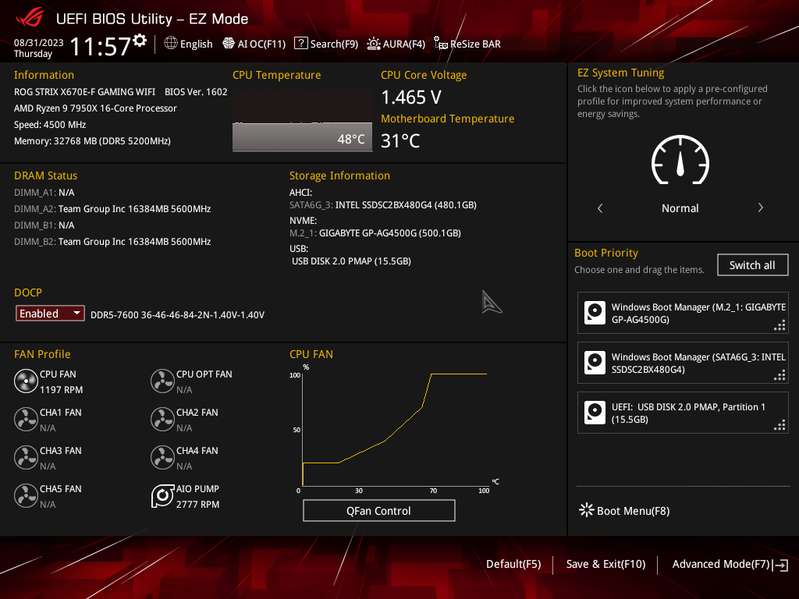Click AMD Ryzen 9 7950X processor text
This screenshot has height=599, width=799.
coord(95,108)
